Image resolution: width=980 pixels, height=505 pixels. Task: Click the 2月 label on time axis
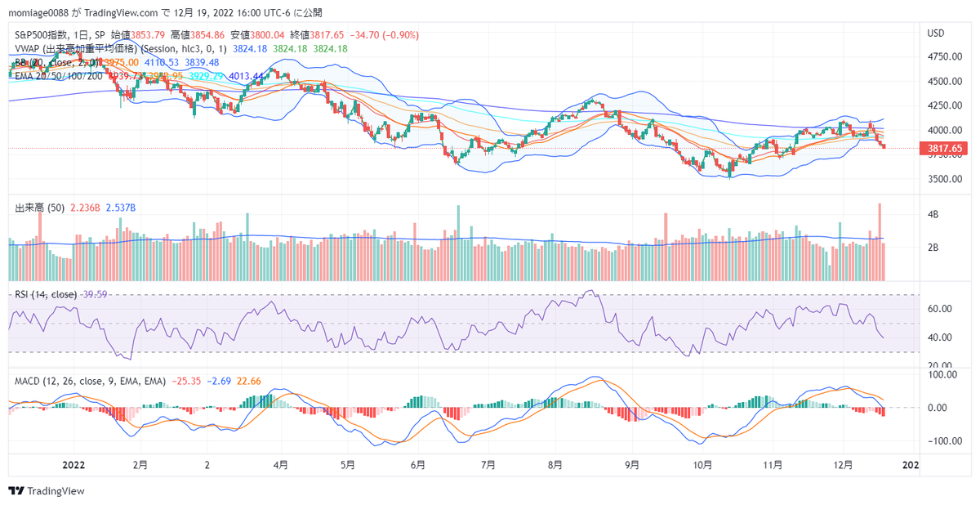[140, 464]
